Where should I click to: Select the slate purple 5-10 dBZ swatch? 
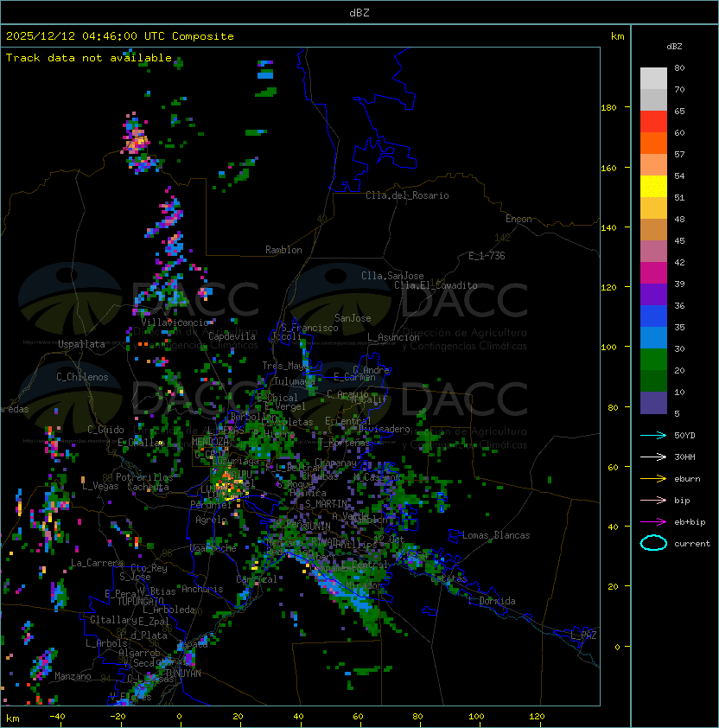(x=653, y=403)
